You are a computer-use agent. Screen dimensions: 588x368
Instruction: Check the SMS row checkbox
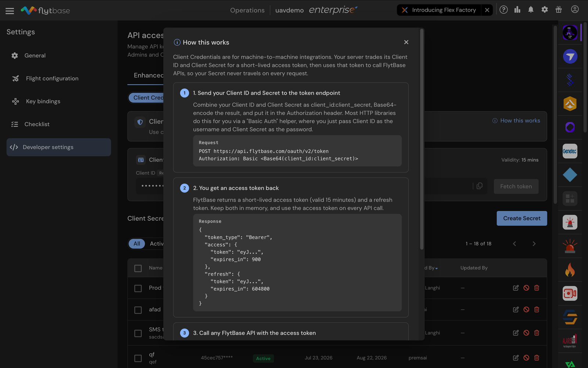click(138, 333)
